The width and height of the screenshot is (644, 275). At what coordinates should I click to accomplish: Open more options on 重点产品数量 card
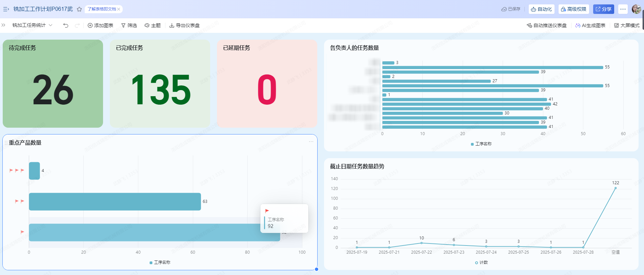click(x=311, y=142)
